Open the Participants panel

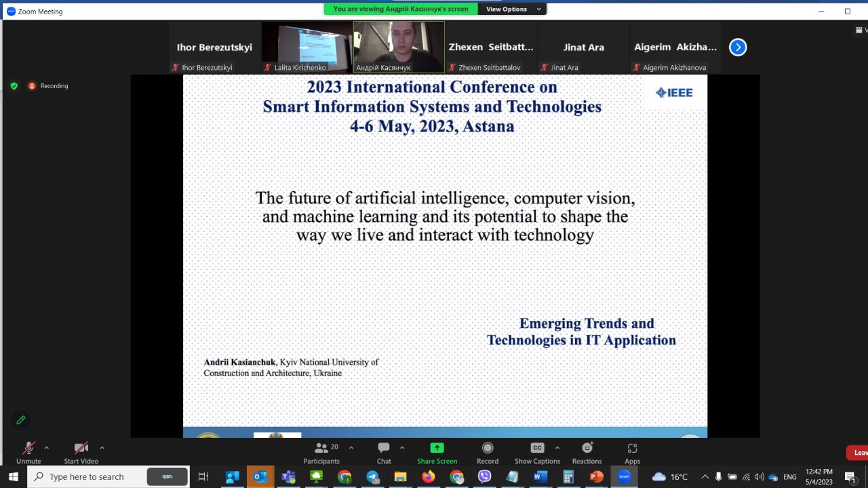(321, 452)
